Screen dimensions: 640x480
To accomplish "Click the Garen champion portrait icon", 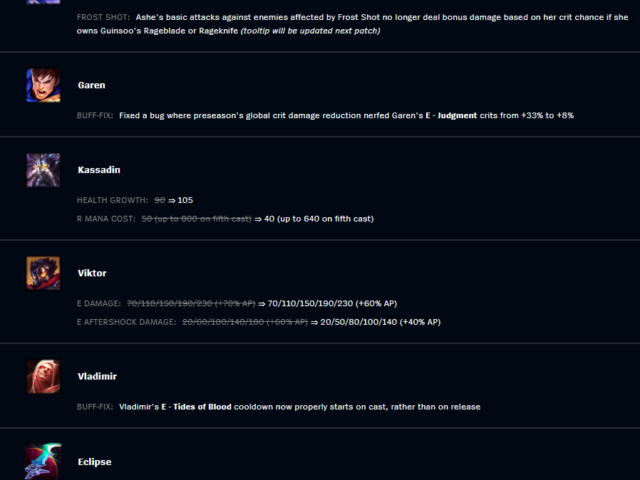I will (43, 85).
